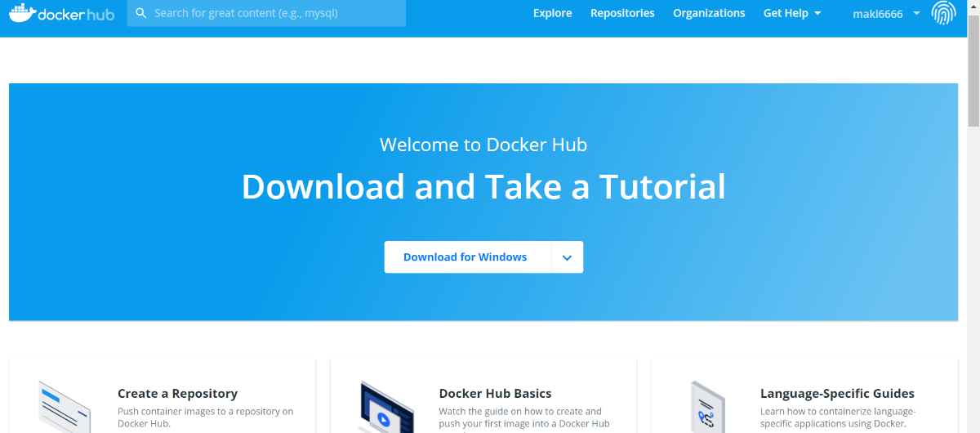Screen dimensions: 980x433
Task: Click the Create a Repository illustration
Action: coord(65,407)
